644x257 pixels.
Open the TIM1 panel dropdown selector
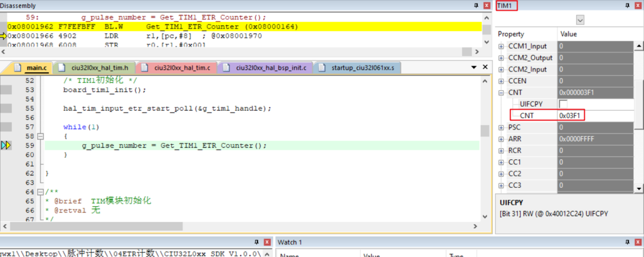[x=580, y=20]
